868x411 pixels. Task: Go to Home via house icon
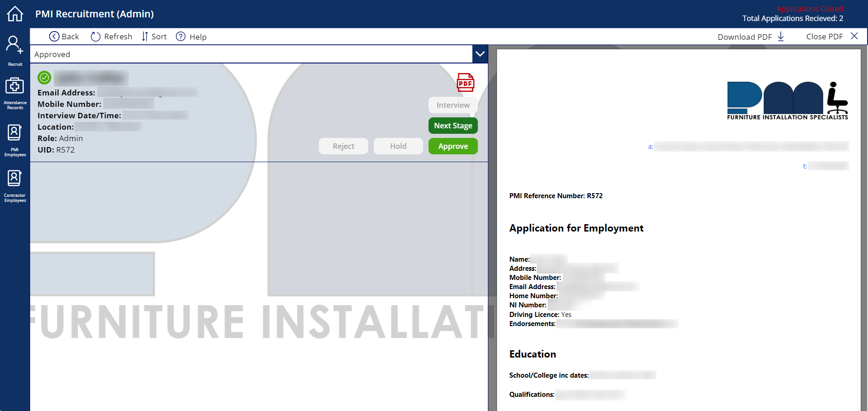point(15,14)
